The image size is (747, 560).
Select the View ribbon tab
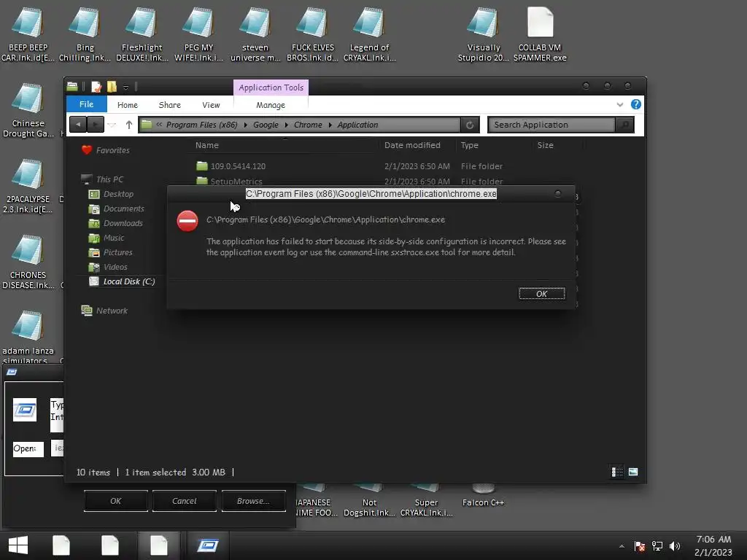pyautogui.click(x=211, y=105)
